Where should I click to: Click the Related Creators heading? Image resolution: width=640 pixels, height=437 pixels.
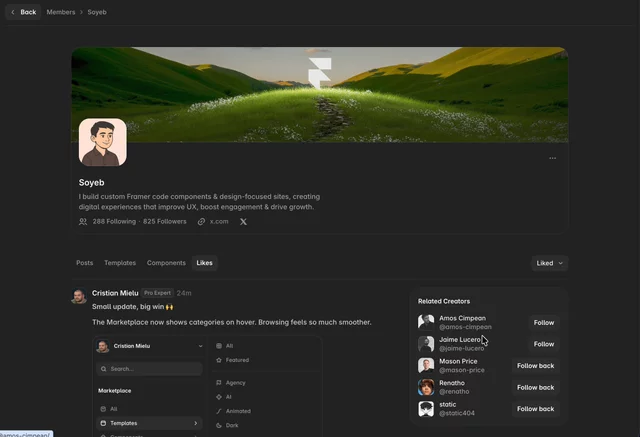point(444,301)
